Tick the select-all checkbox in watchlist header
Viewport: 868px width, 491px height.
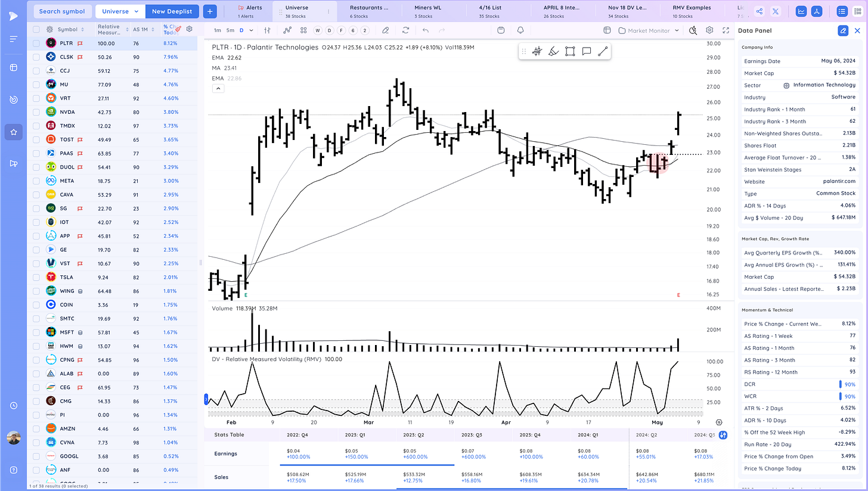coord(36,29)
